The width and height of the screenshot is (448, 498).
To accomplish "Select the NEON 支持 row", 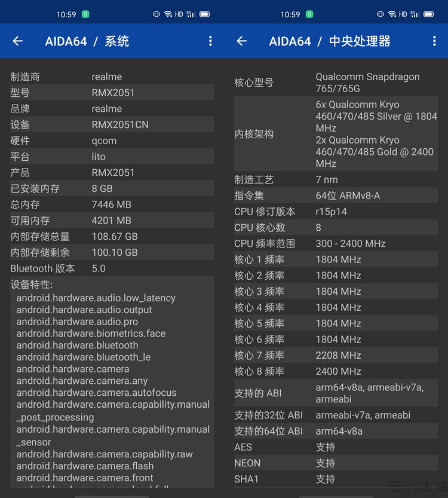I will (x=336, y=463).
